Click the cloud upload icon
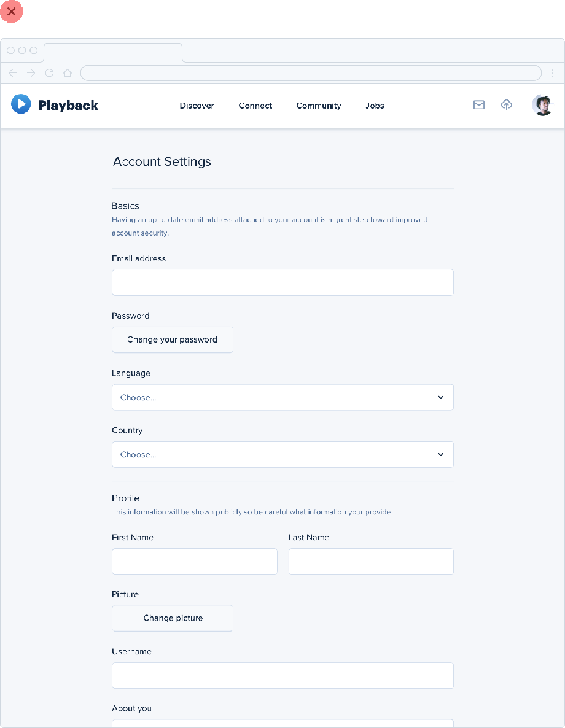This screenshot has width=565, height=728. (x=507, y=105)
